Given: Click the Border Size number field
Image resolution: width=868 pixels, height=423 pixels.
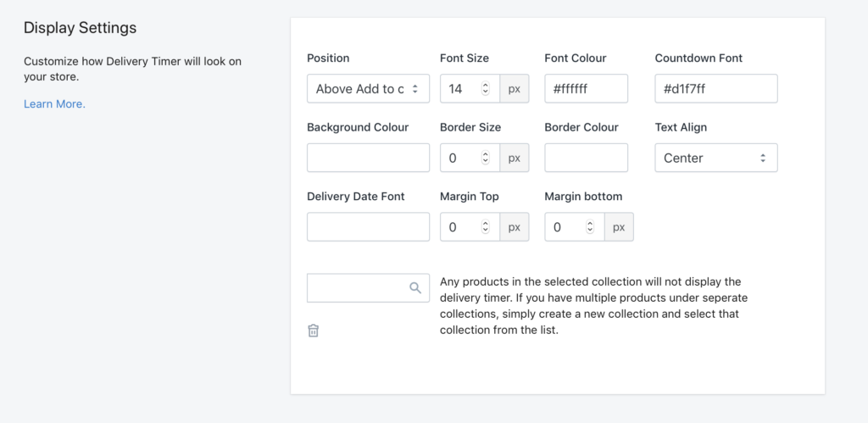Looking at the screenshot, I should pyautogui.click(x=470, y=158).
